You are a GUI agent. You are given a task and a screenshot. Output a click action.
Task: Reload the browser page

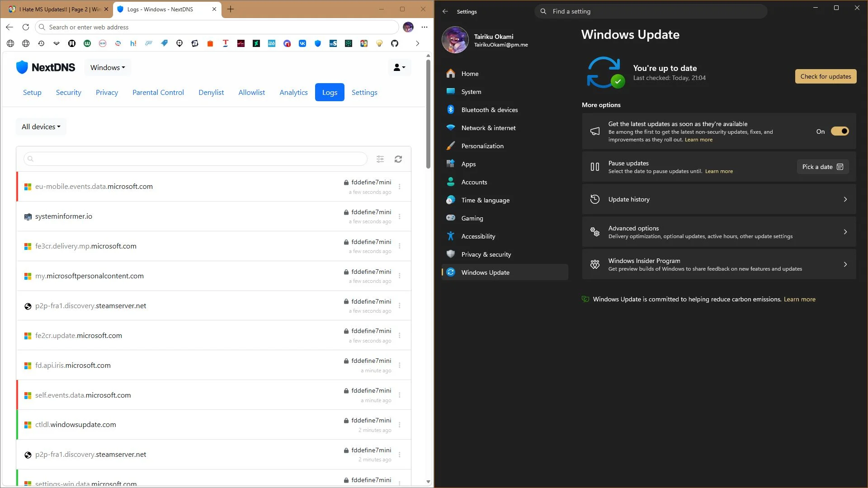click(26, 27)
